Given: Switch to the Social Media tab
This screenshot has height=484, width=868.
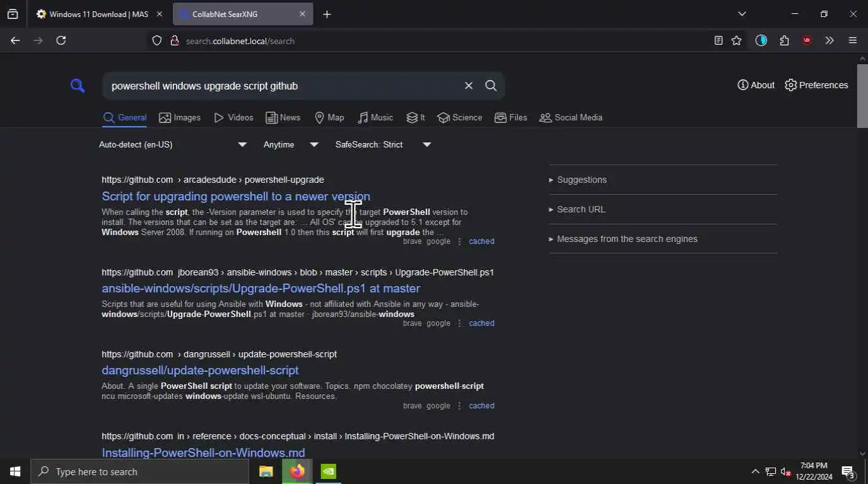Looking at the screenshot, I should click(570, 118).
